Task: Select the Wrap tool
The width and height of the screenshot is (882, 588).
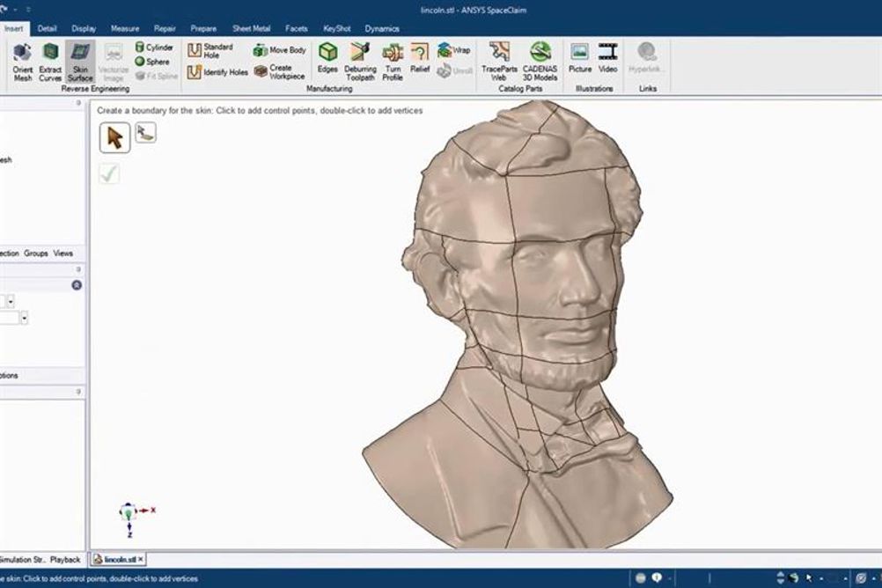Action: click(x=454, y=50)
